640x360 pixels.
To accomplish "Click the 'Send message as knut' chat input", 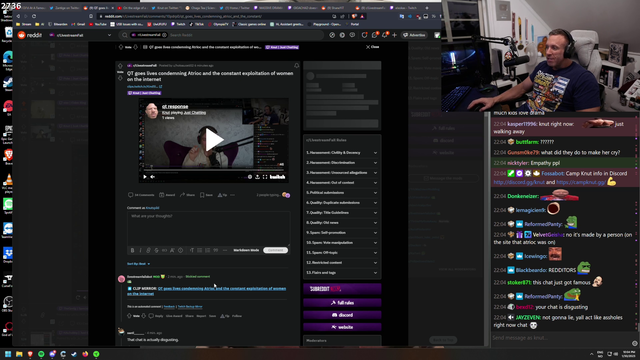I will click(561, 338).
